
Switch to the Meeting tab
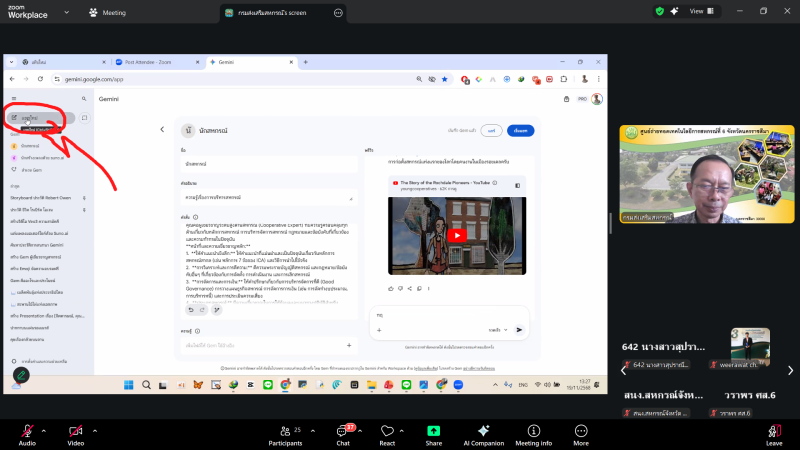[106, 13]
